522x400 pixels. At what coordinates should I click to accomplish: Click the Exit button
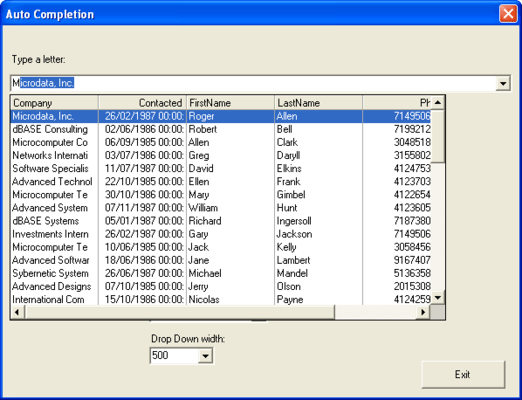coord(463,375)
